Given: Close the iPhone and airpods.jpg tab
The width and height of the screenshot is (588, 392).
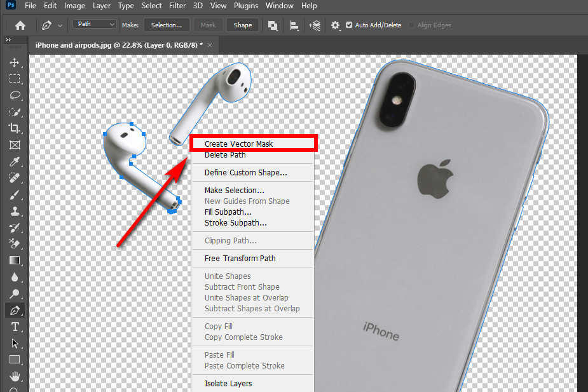Looking at the screenshot, I should [x=210, y=45].
